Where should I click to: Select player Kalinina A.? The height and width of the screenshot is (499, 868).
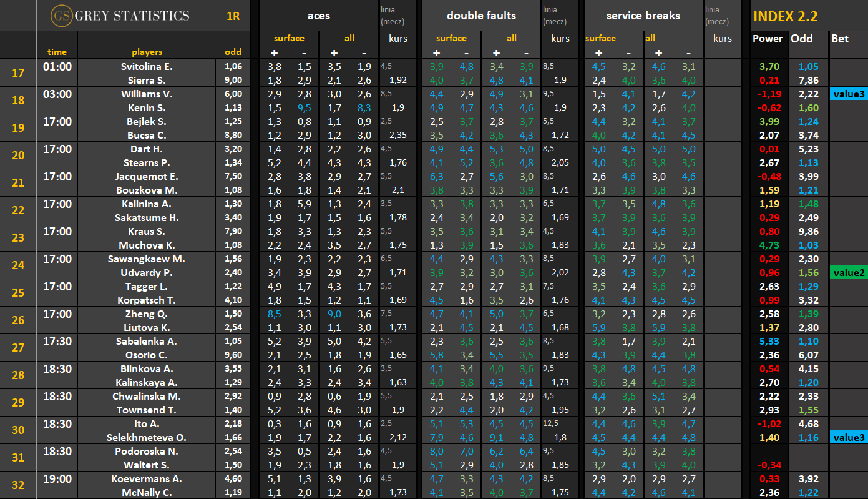point(147,204)
